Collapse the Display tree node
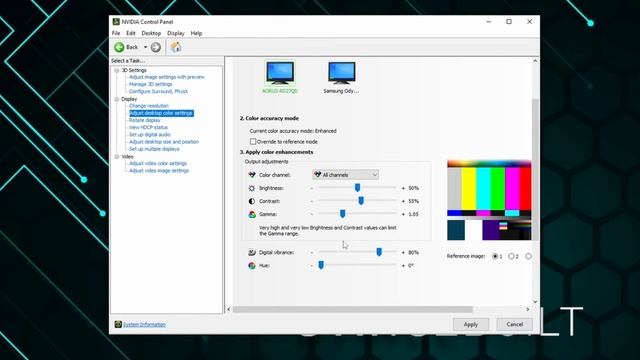The width and height of the screenshot is (640, 360). pyautogui.click(x=117, y=99)
